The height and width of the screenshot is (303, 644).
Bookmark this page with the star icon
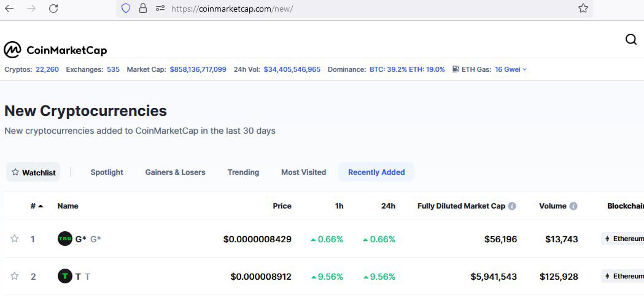click(583, 8)
